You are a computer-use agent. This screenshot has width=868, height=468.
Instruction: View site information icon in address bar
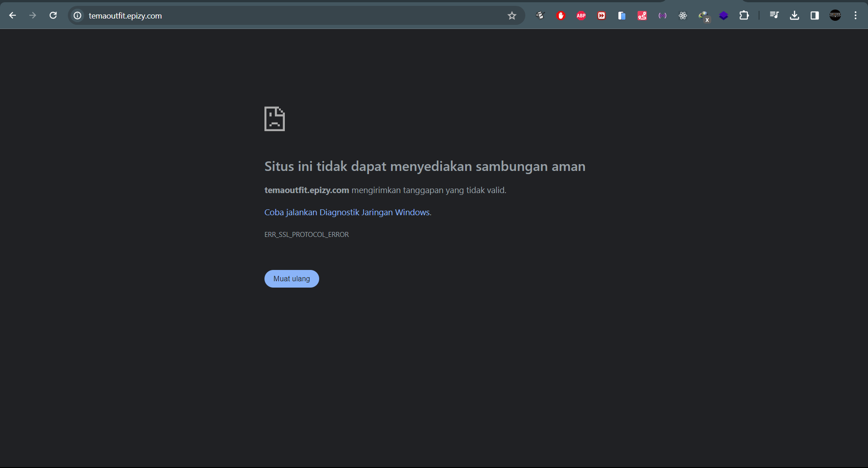click(78, 15)
